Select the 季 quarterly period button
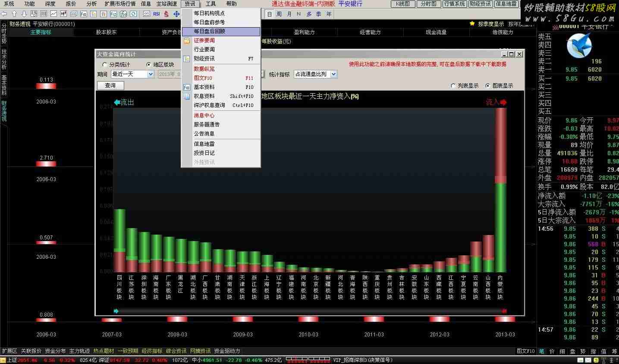 (x=319, y=14)
